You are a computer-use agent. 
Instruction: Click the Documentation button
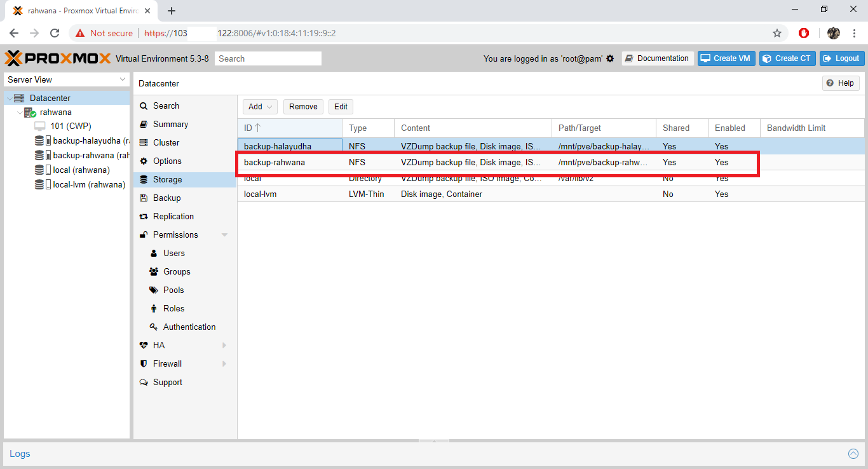coord(658,58)
